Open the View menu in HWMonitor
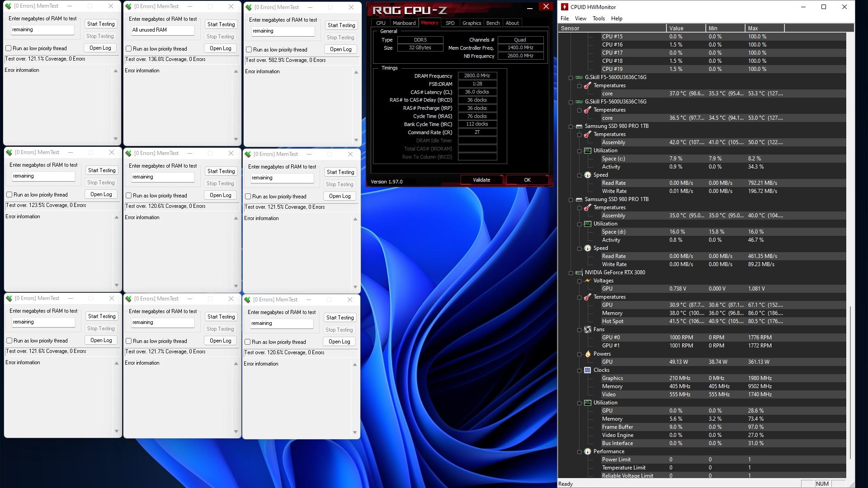The height and width of the screenshot is (488, 868). 580,19
